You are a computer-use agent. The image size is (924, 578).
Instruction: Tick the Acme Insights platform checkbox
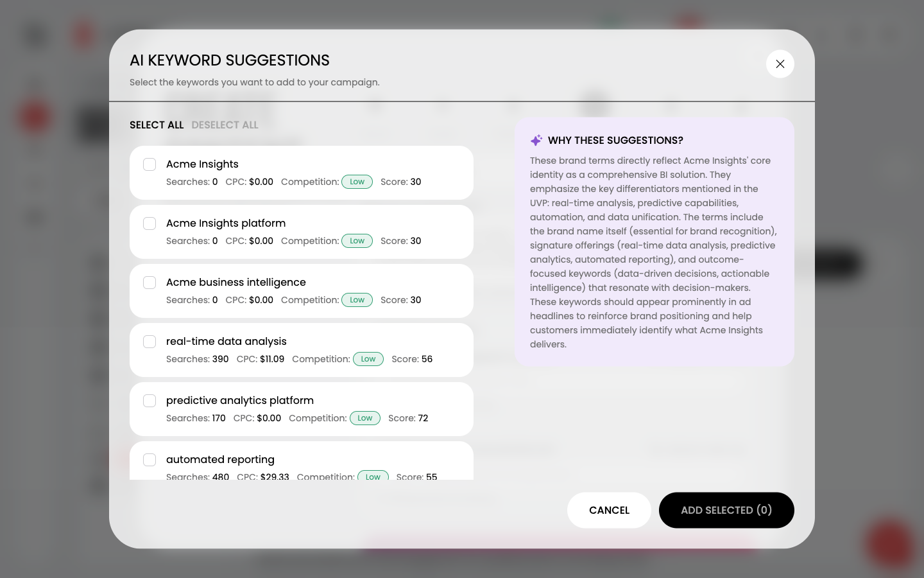pos(150,223)
